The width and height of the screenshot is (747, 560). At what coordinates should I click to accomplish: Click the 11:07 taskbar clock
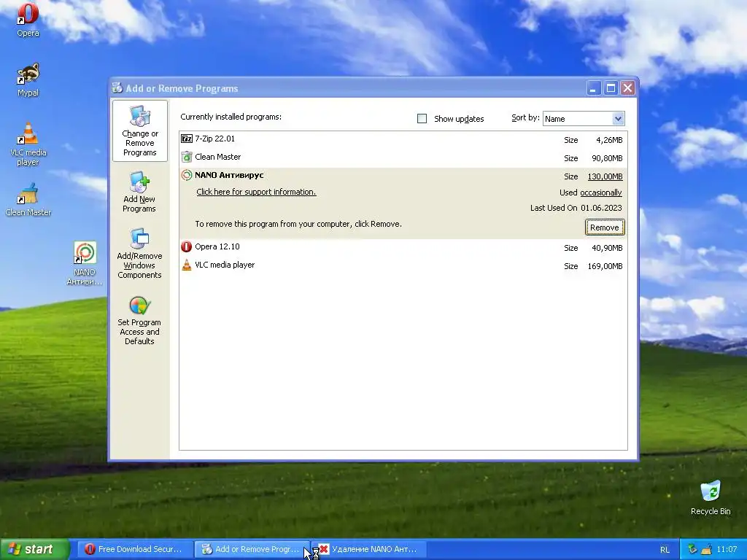point(727,549)
